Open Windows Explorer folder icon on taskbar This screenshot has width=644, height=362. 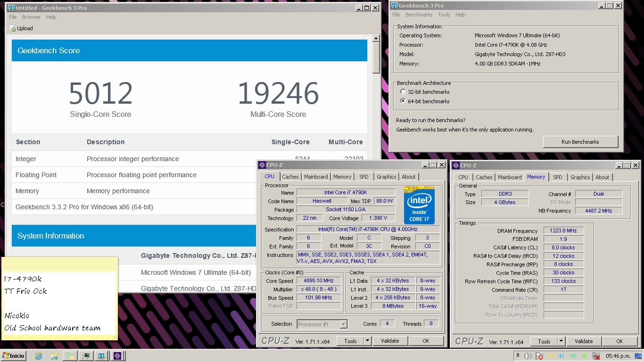click(54, 356)
